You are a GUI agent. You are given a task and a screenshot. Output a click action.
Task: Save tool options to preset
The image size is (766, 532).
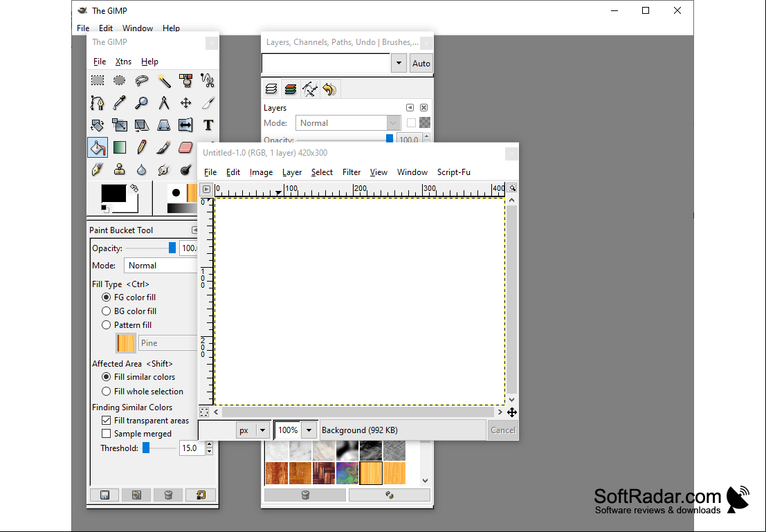coord(104,495)
